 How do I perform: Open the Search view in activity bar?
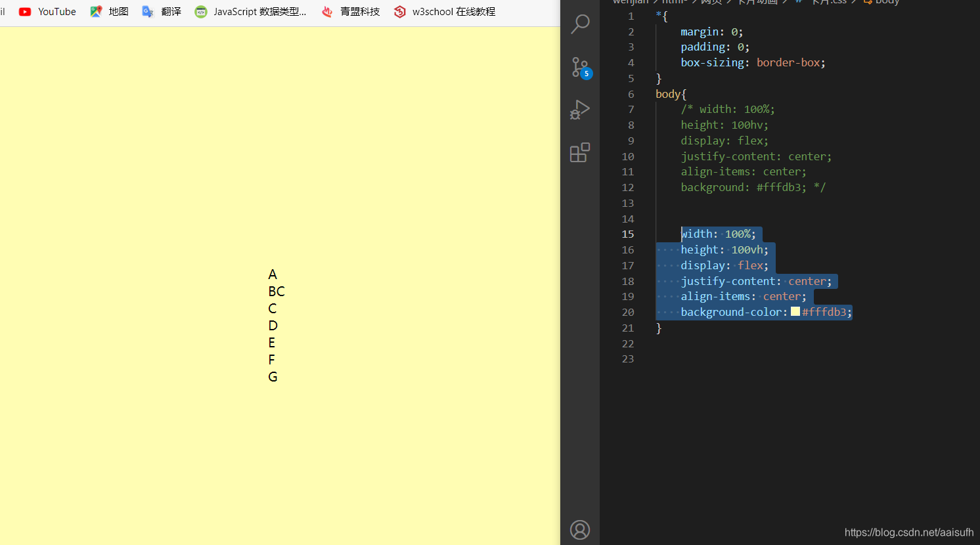(x=580, y=24)
